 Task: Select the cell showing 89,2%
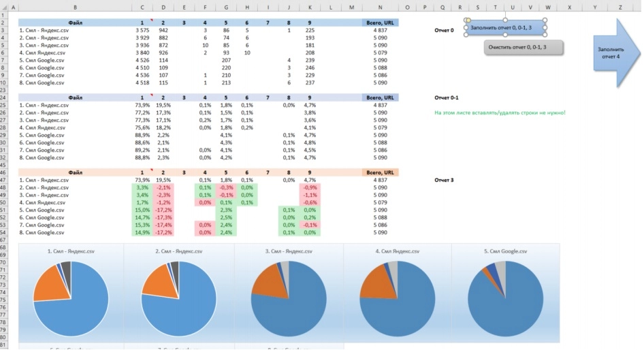pyautogui.click(x=142, y=150)
